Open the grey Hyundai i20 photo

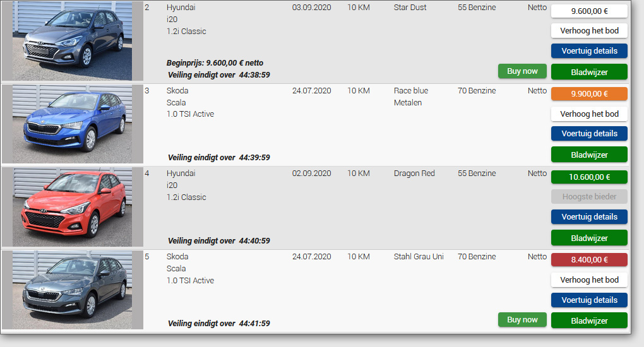[x=72, y=40]
